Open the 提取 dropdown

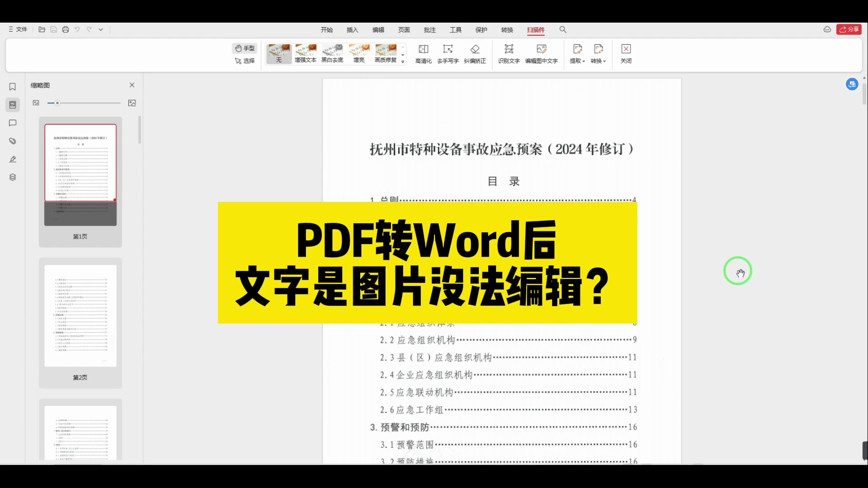pyautogui.click(x=577, y=54)
